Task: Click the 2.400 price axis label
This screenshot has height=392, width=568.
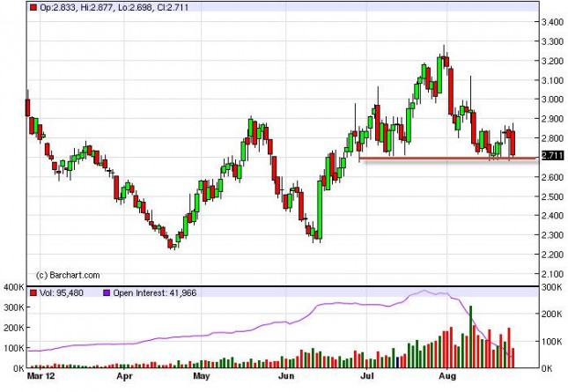Action: [x=552, y=216]
